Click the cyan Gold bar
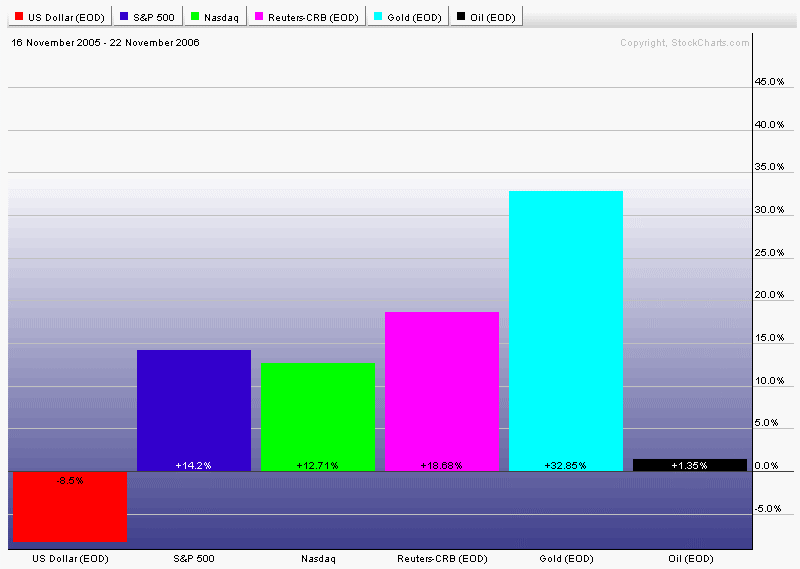 566,331
